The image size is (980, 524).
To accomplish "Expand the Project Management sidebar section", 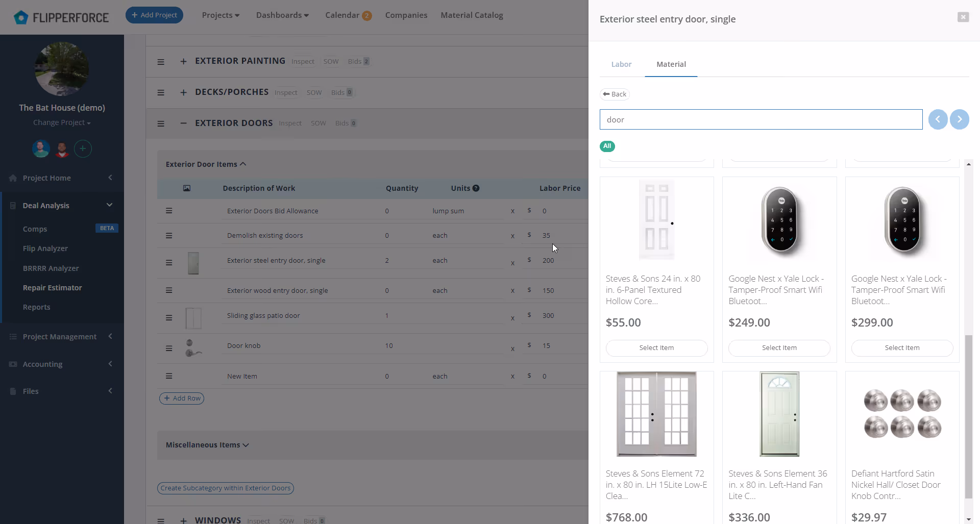I will pyautogui.click(x=62, y=337).
